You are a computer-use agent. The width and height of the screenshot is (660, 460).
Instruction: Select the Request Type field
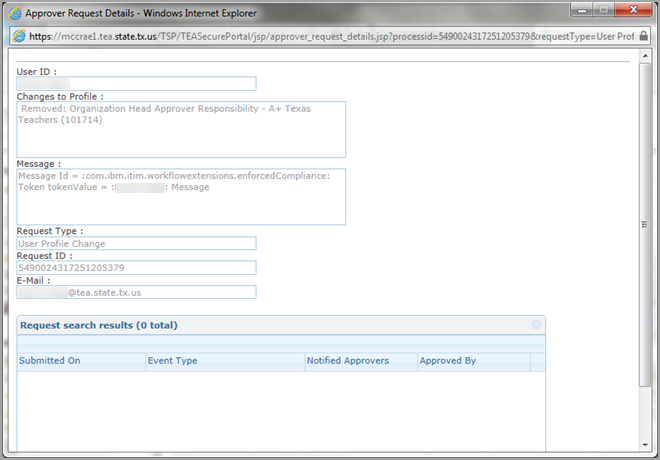[x=136, y=243]
